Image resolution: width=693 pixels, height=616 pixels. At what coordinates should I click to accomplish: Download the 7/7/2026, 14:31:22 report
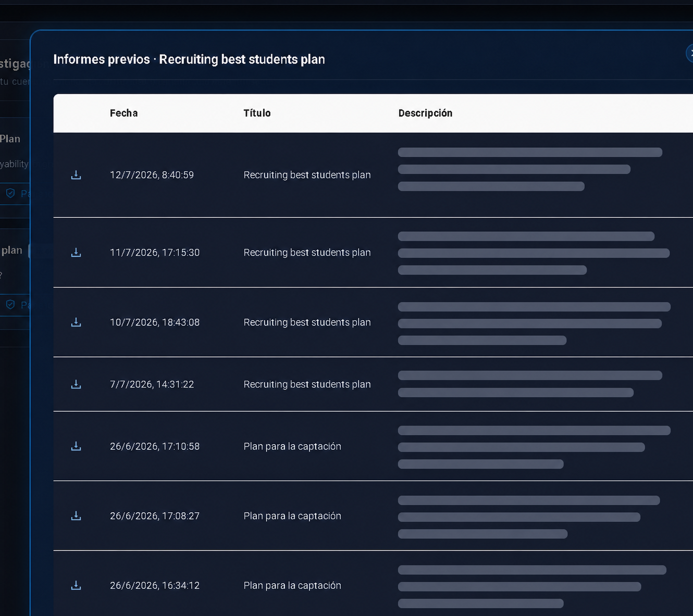tap(76, 384)
